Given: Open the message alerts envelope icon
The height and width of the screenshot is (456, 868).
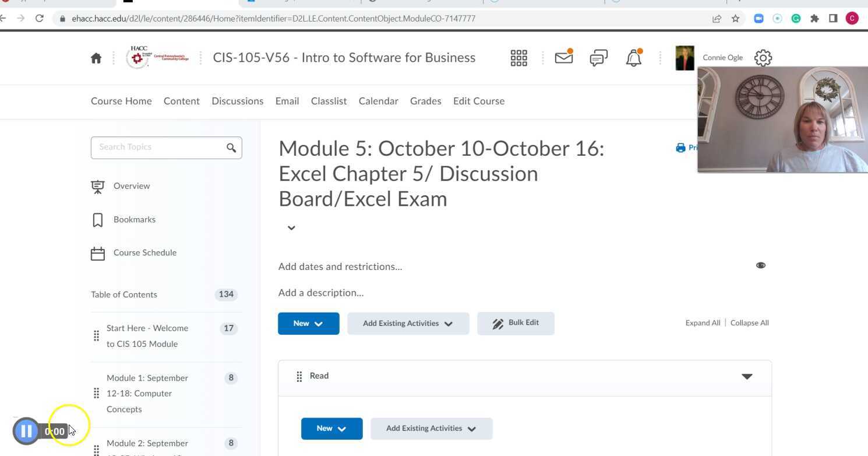Looking at the screenshot, I should (x=563, y=58).
